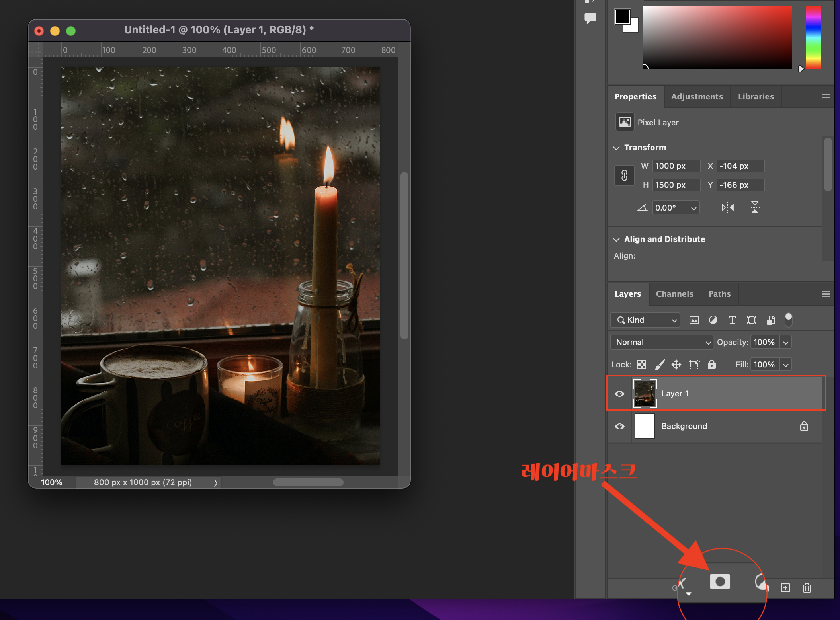The image size is (840, 620).
Task: Click the Add layer mask icon
Action: (x=720, y=582)
